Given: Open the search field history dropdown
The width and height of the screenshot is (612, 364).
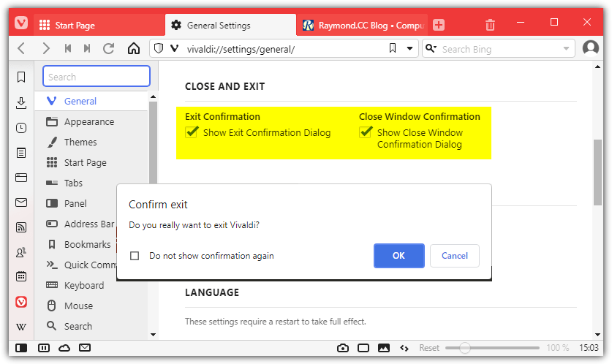Looking at the screenshot, I should pyautogui.click(x=566, y=49).
